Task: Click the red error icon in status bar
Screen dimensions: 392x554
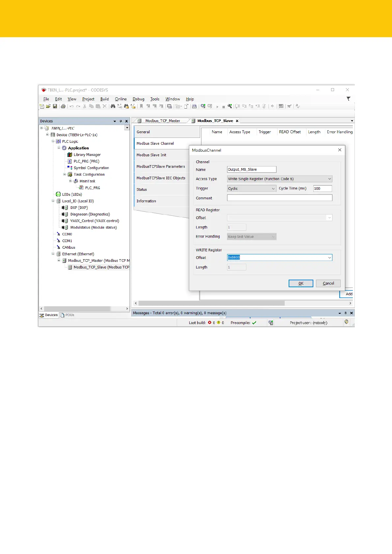Action: point(210,323)
